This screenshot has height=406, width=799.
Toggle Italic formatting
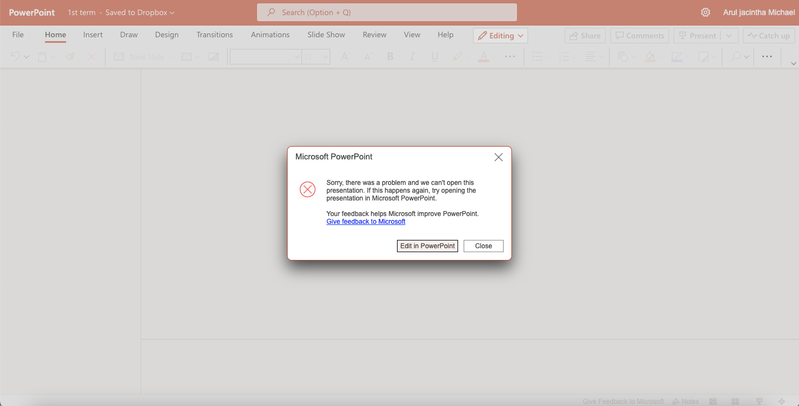click(412, 57)
